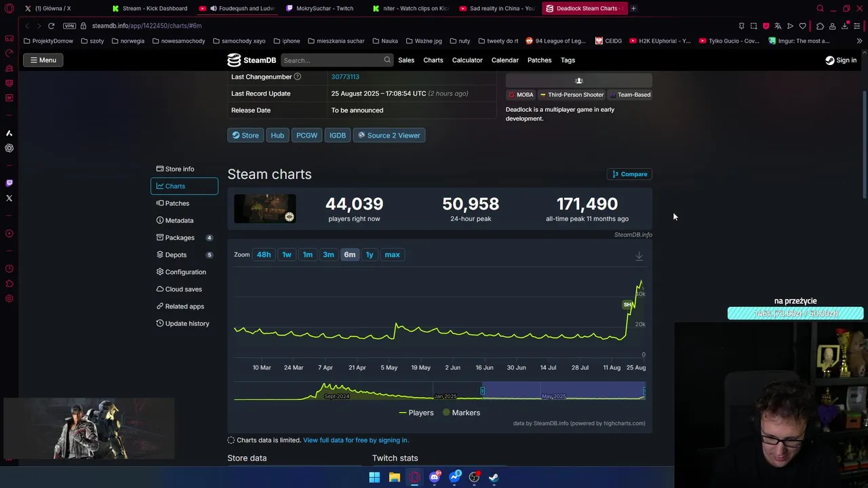
Task: Set chart zoom to 3m
Action: tap(328, 255)
